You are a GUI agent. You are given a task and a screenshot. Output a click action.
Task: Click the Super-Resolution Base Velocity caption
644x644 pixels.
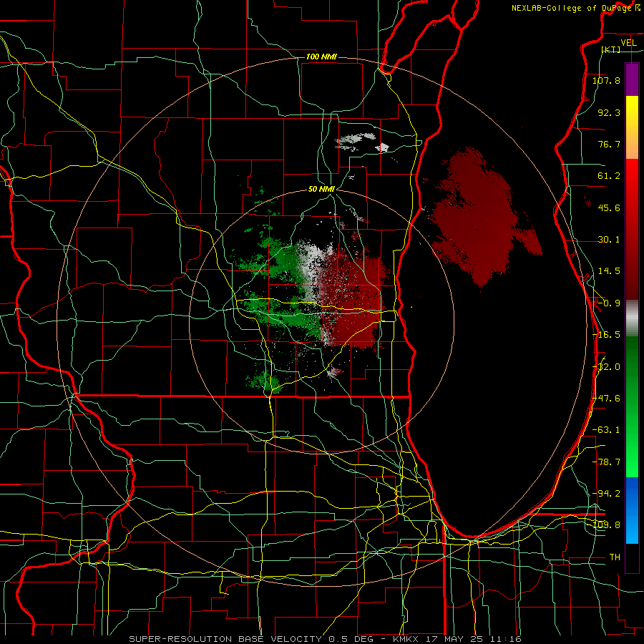point(326,639)
